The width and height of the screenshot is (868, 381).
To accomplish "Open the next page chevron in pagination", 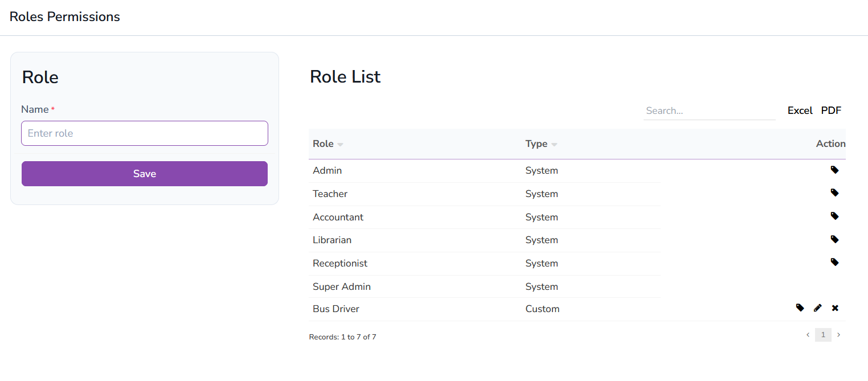I will tap(838, 335).
